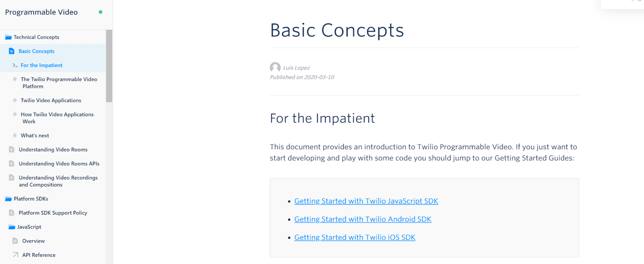Click the hash icon beside Twilio Video Applications
The height and width of the screenshot is (264, 644).
click(14, 100)
